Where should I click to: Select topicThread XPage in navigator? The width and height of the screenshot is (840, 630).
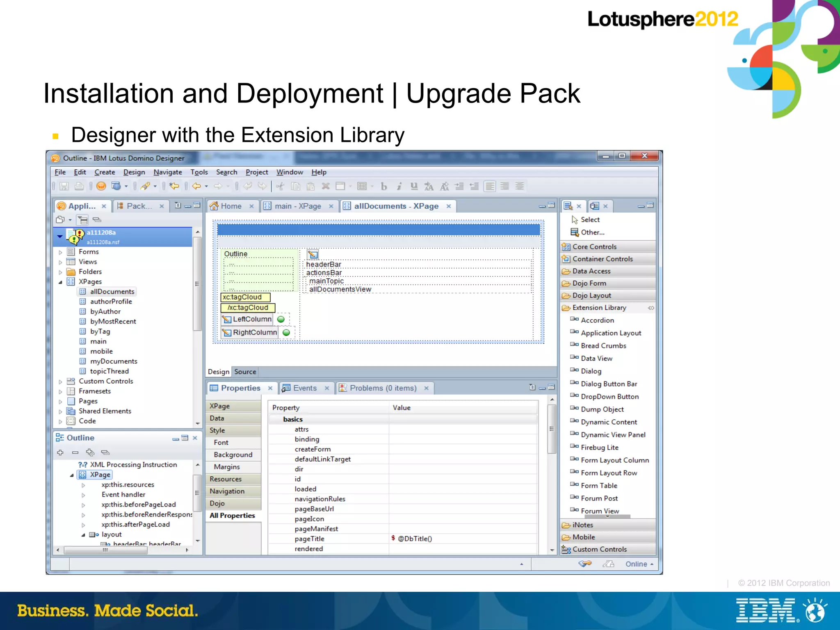[105, 371]
